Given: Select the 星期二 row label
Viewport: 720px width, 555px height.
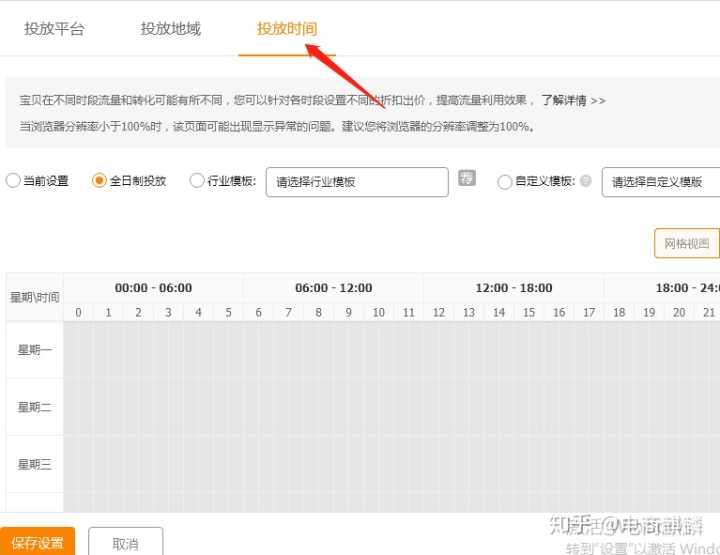Looking at the screenshot, I should (35, 407).
